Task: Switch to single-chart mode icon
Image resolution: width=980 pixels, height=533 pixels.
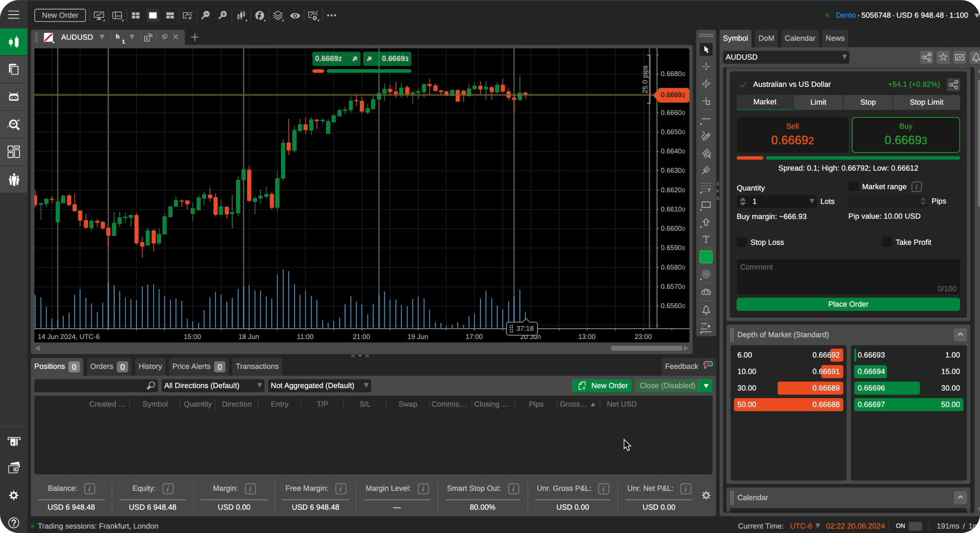Action: click(153, 16)
